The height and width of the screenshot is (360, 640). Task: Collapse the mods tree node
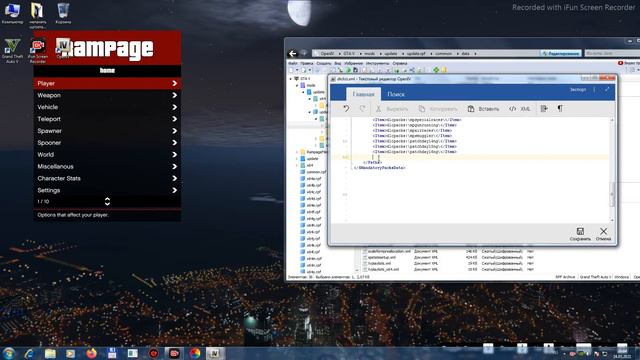pyautogui.click(x=297, y=85)
